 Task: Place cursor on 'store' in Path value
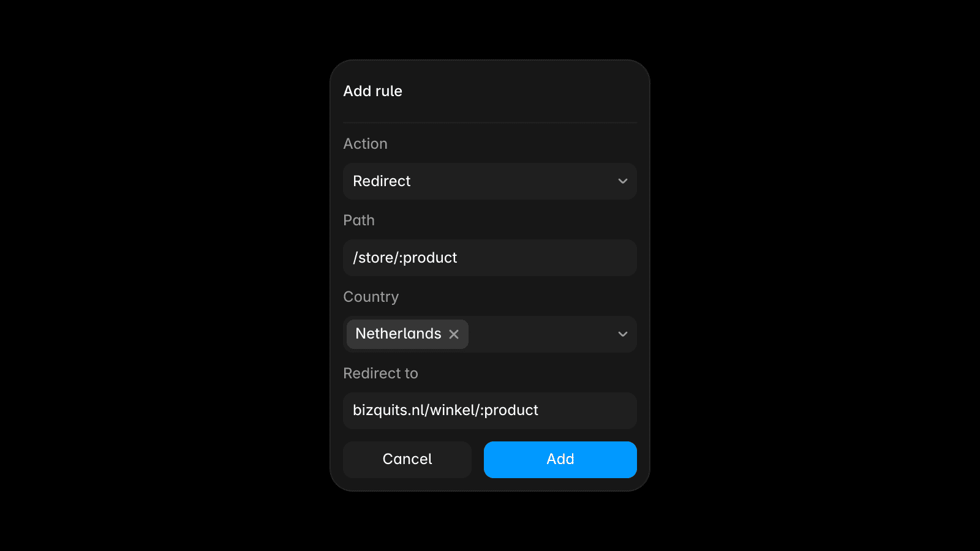[375, 258]
